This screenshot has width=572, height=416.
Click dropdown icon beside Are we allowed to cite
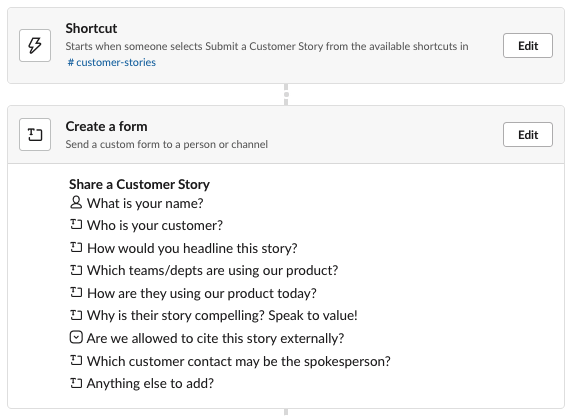tap(76, 338)
